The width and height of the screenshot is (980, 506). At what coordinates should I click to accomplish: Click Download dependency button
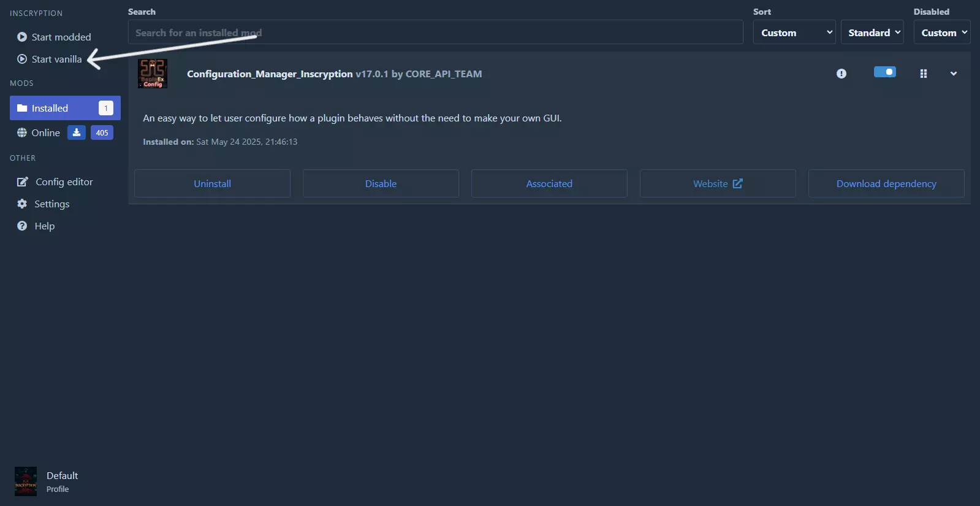pos(886,183)
